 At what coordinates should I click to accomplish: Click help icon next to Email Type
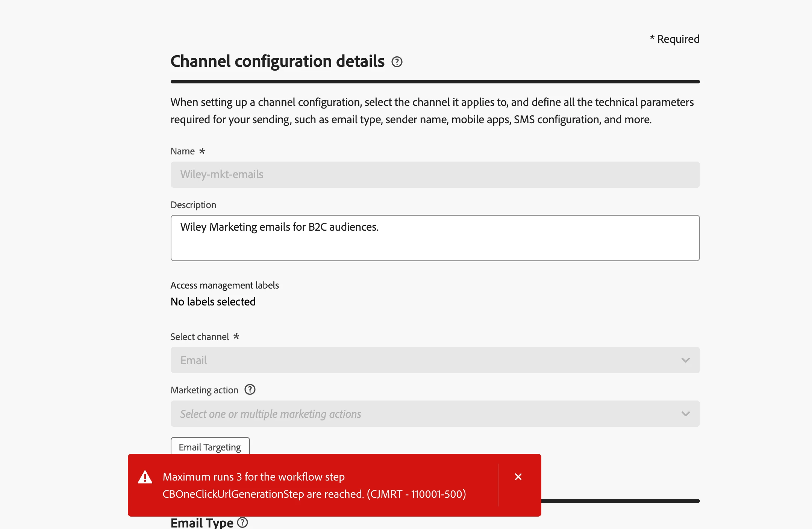242,523
